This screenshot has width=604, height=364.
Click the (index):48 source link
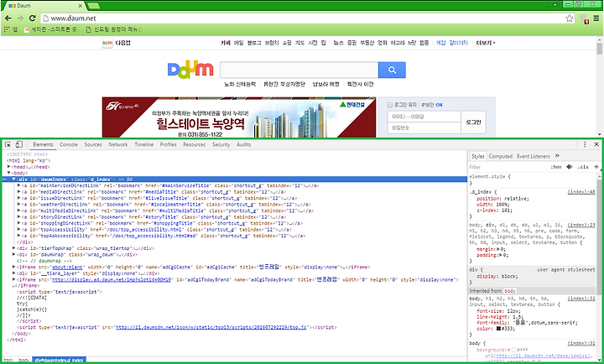[581, 192]
